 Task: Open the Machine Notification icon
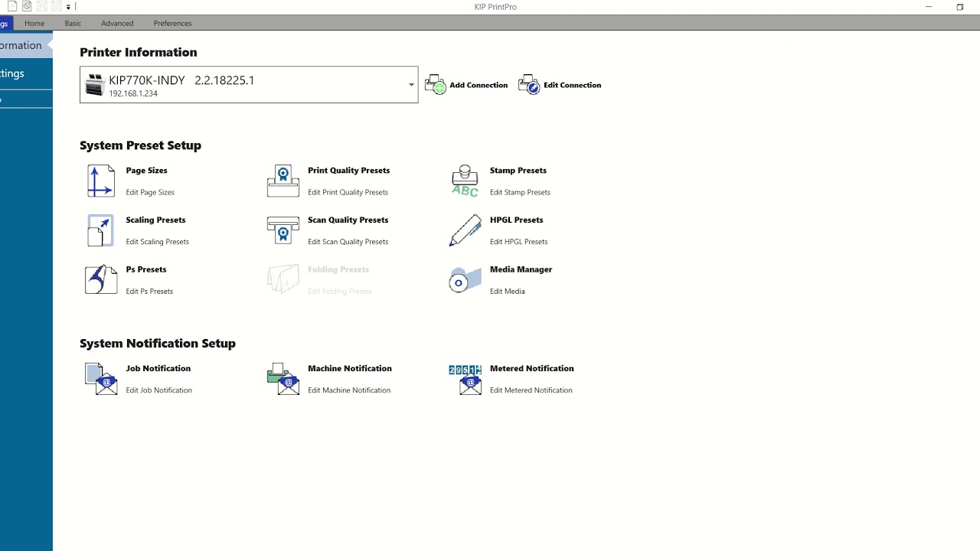click(283, 379)
